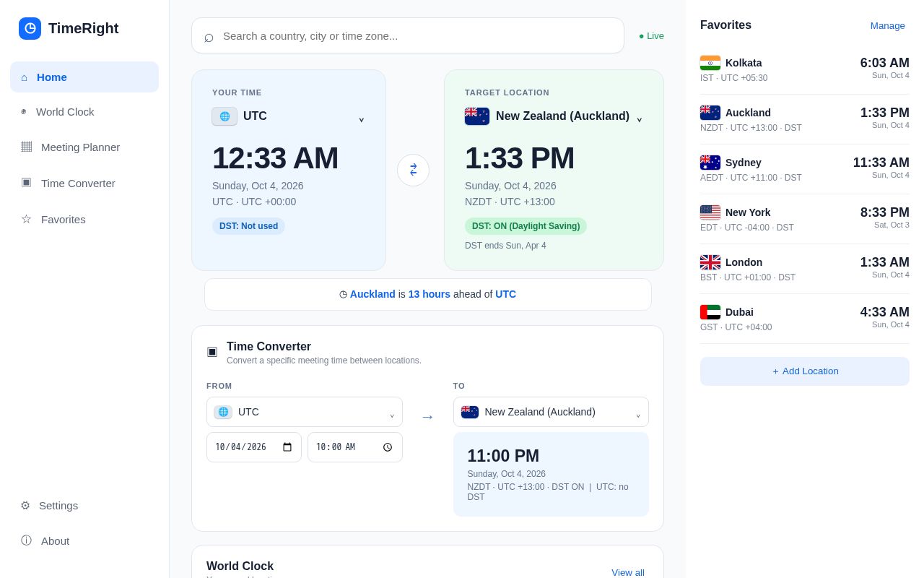The image size is (924, 578).
Task: Click the globe icon in Your Time card
Action: coord(225,116)
